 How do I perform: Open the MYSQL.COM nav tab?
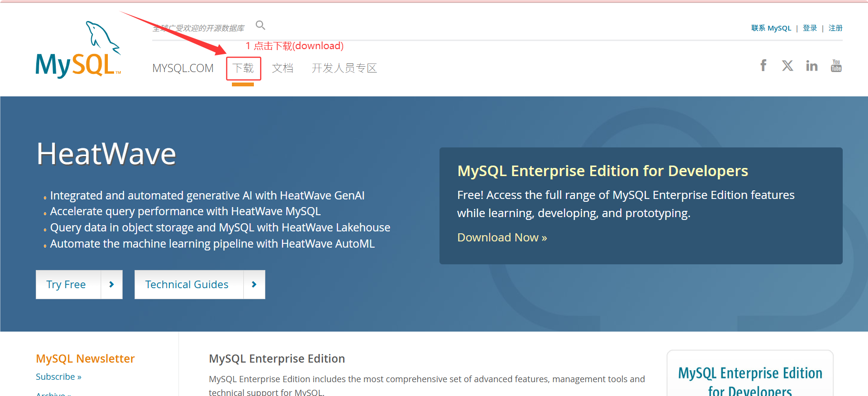(x=183, y=68)
